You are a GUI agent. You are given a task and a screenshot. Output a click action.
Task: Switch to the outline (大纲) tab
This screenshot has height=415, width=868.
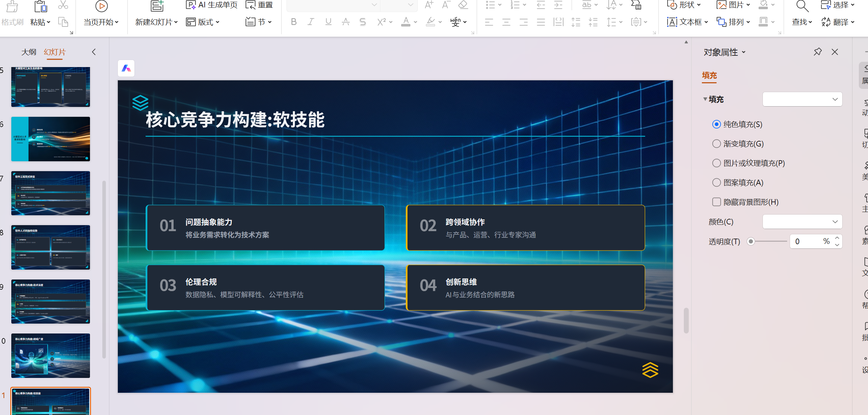(x=29, y=52)
